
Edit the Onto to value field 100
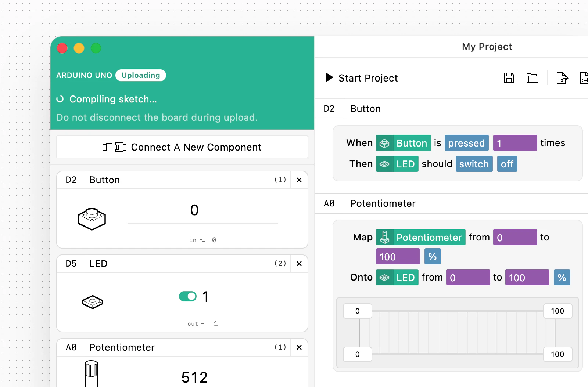pyautogui.click(x=527, y=277)
